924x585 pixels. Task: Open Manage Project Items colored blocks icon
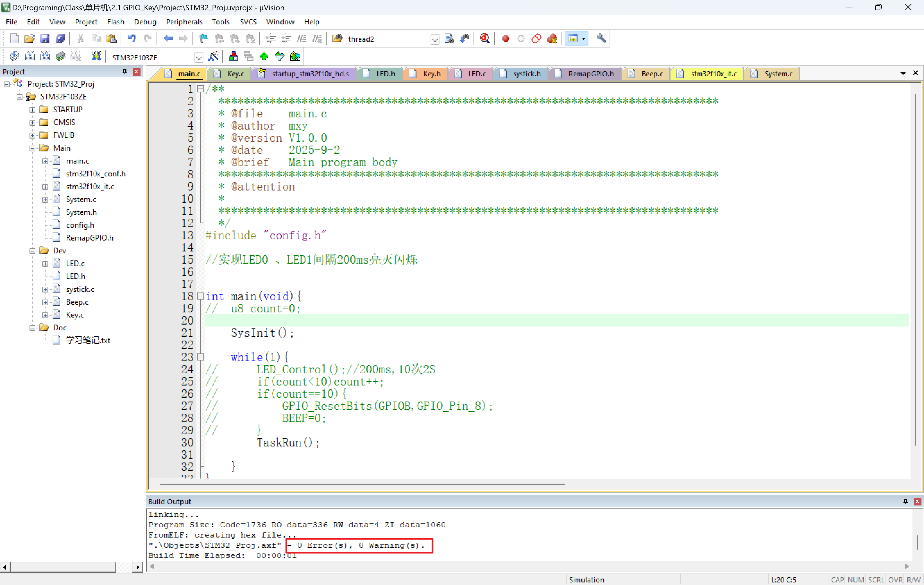click(233, 56)
